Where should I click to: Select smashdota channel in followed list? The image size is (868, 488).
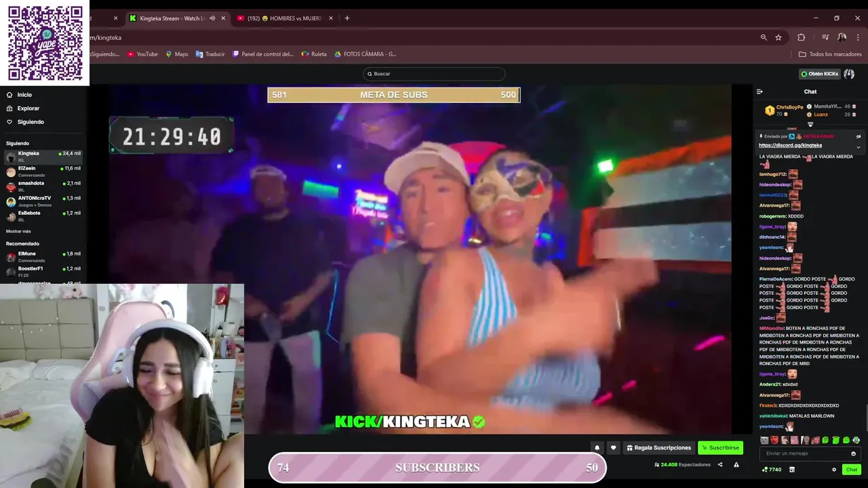(x=43, y=186)
